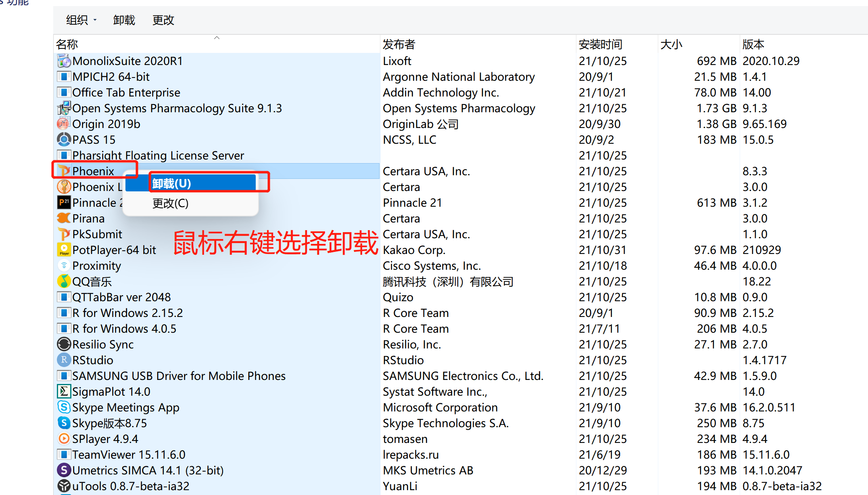Click the version 9.65.169 cell
Image resolution: width=868 pixels, height=495 pixels.
click(764, 124)
